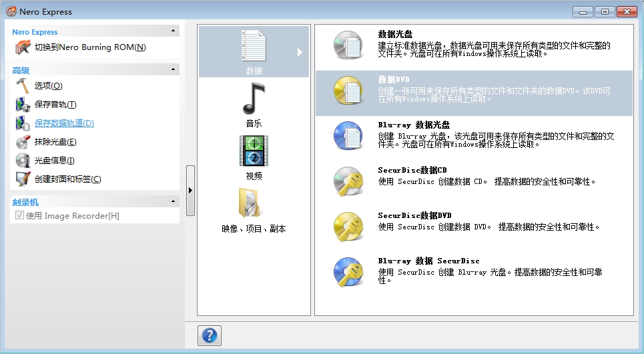Click 抹除光盘(E) link

point(55,142)
